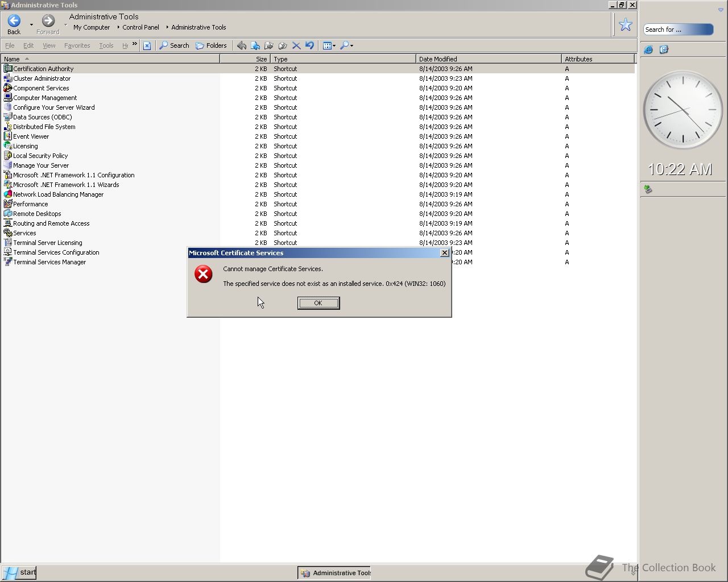This screenshot has width=728, height=582.
Task: Open the Favorites menu
Action: click(77, 45)
